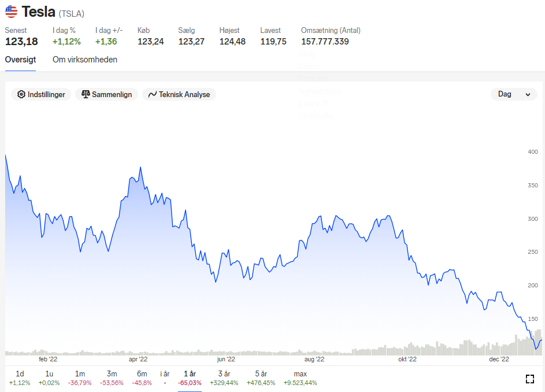Select the 1m time range
Viewport: 545px width, 392px height.
point(80,378)
